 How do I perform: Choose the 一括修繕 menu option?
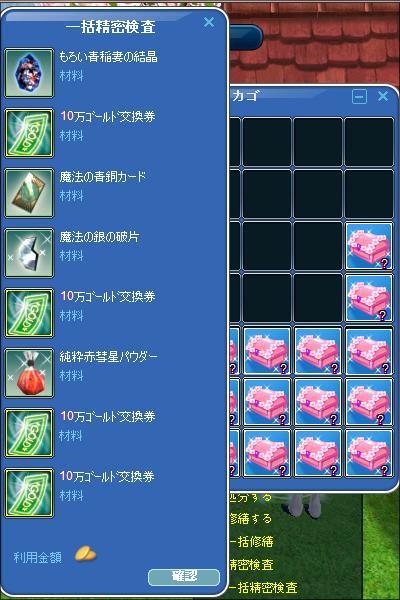[x=252, y=542]
